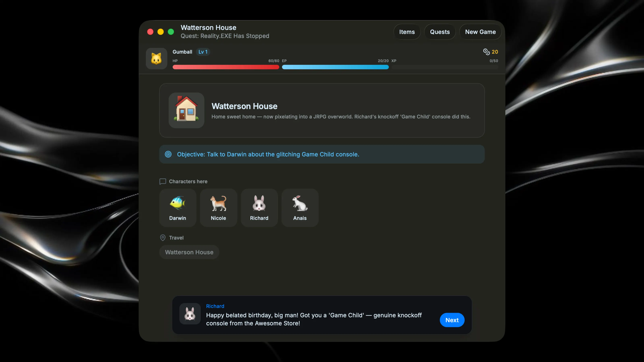The image size is (644, 362).
Task: Close the window with the red button
Action: [x=150, y=32]
